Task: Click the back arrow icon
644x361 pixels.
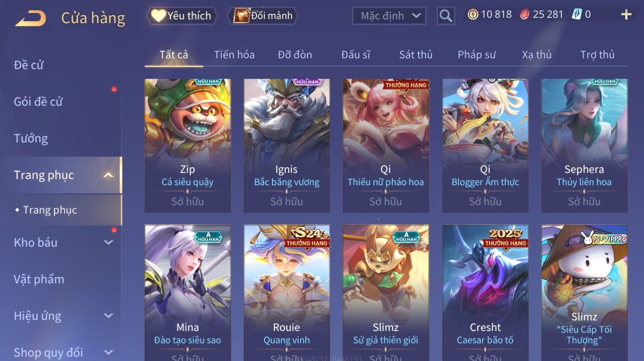Action: (x=30, y=18)
